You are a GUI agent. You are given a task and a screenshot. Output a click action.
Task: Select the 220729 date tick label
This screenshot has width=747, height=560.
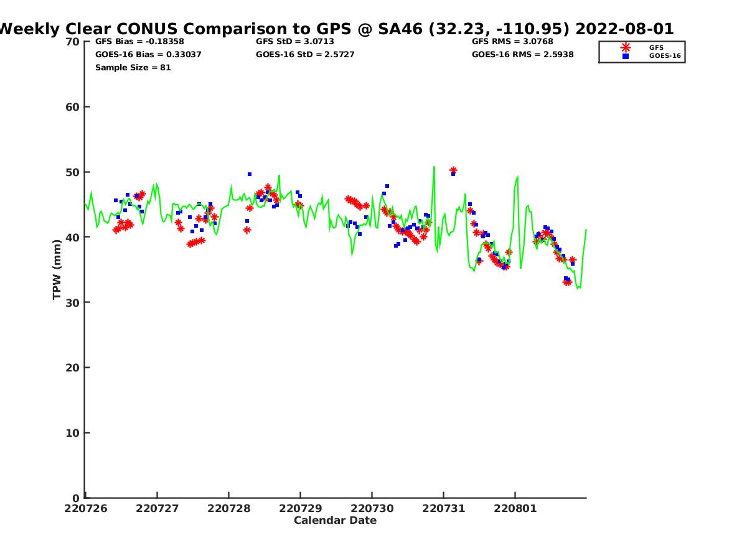[x=301, y=509]
